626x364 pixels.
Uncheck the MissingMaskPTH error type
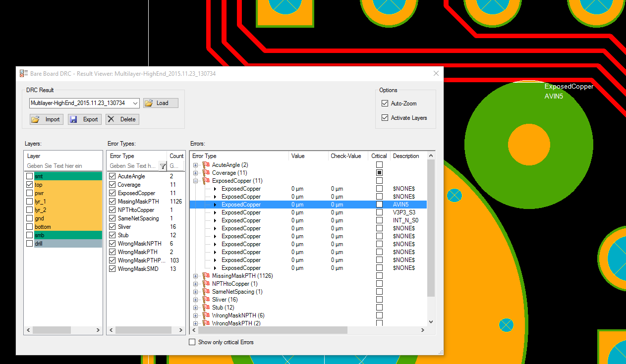tap(112, 202)
